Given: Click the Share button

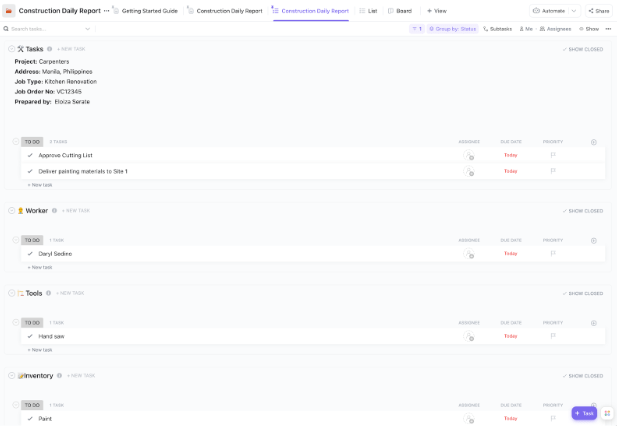Looking at the screenshot, I should (599, 11).
